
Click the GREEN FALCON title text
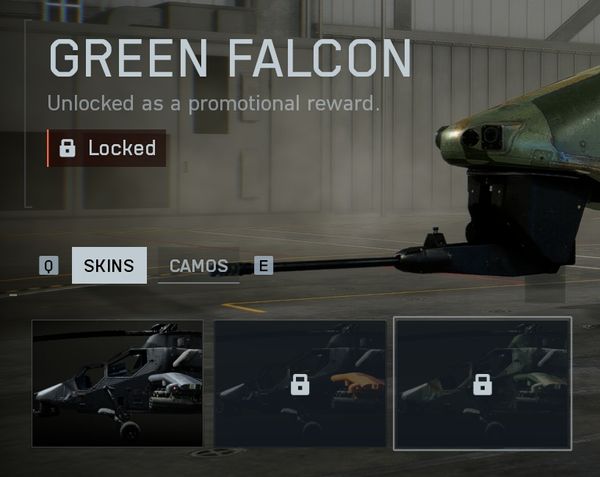click(x=230, y=58)
